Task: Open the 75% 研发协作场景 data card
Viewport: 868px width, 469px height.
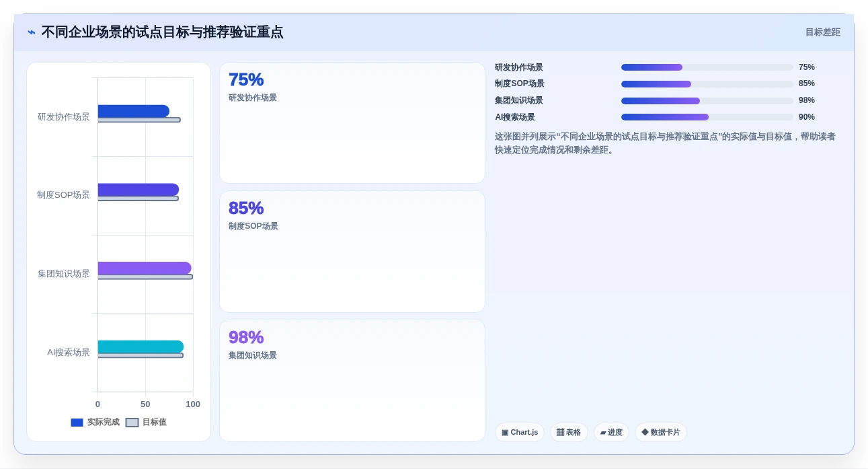Action: click(352, 123)
